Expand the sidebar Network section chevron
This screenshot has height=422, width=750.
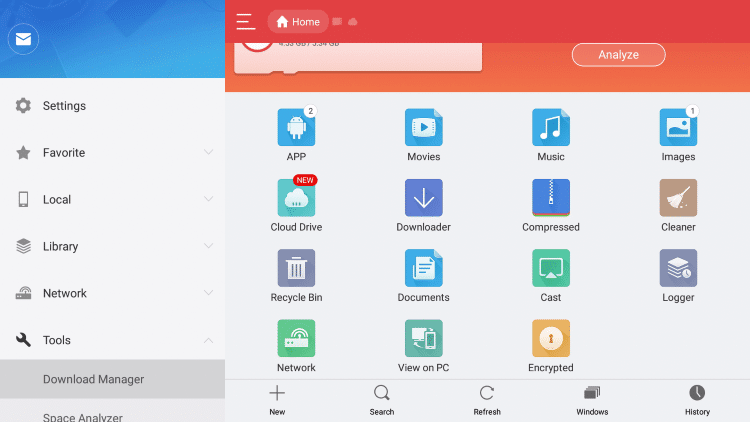click(x=208, y=293)
